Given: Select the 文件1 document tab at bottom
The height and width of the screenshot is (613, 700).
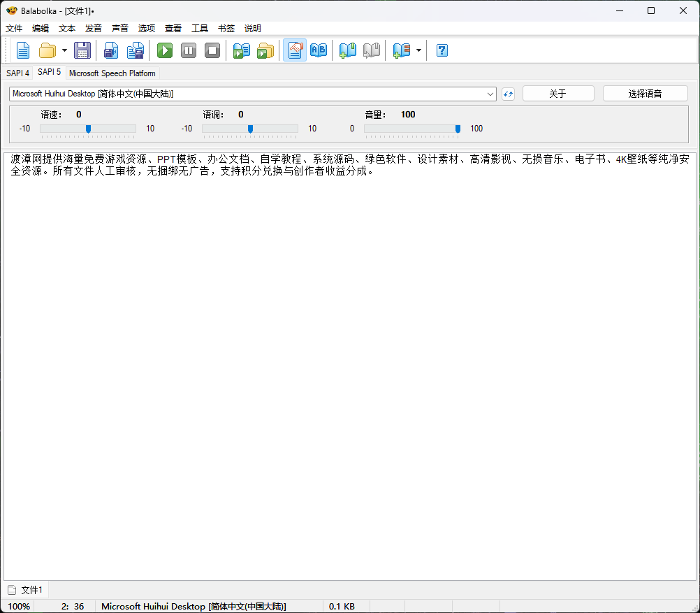Looking at the screenshot, I should 26,590.
